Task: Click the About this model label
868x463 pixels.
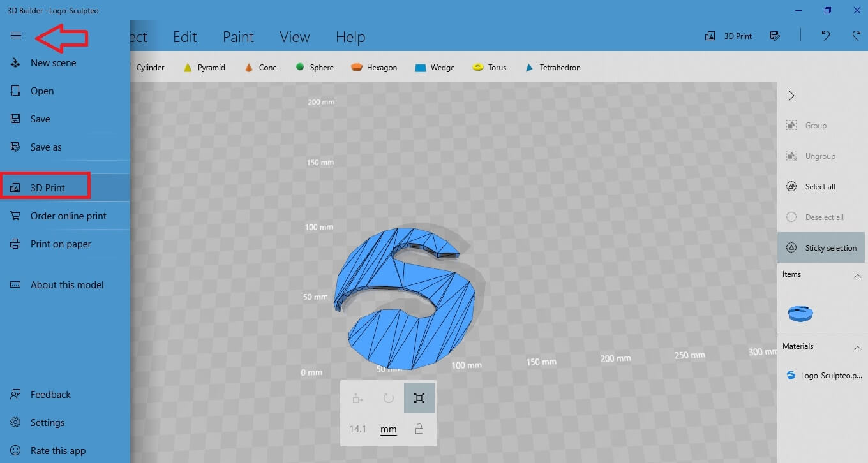Action: click(67, 285)
